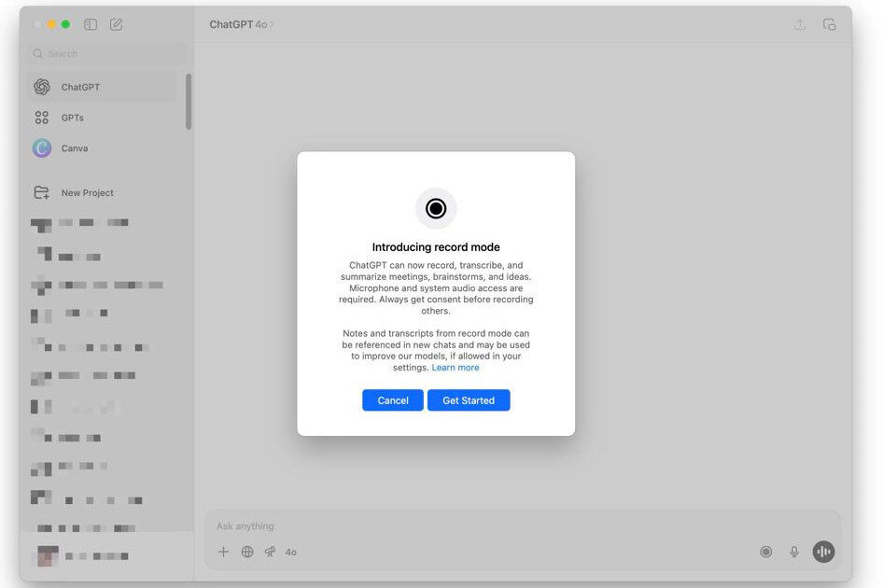Image resolution: width=896 pixels, height=588 pixels.
Task: Click the record symbol in the dialog
Action: 436,208
